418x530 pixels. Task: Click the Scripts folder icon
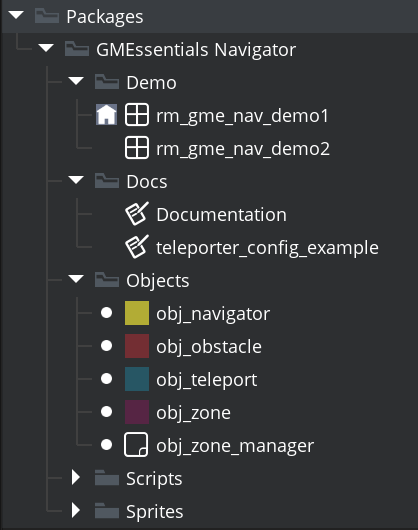pos(107,478)
